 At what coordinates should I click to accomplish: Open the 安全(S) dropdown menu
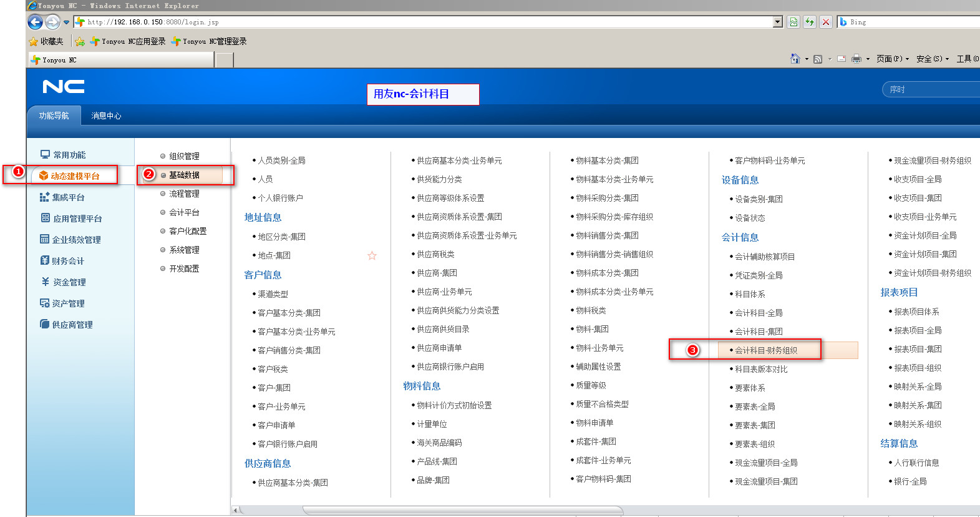(x=932, y=59)
